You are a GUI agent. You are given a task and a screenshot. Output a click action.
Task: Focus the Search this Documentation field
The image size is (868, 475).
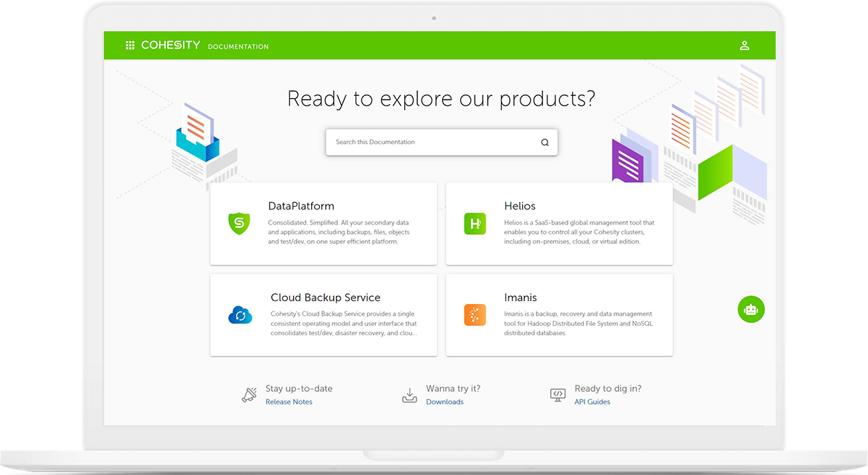click(x=442, y=143)
